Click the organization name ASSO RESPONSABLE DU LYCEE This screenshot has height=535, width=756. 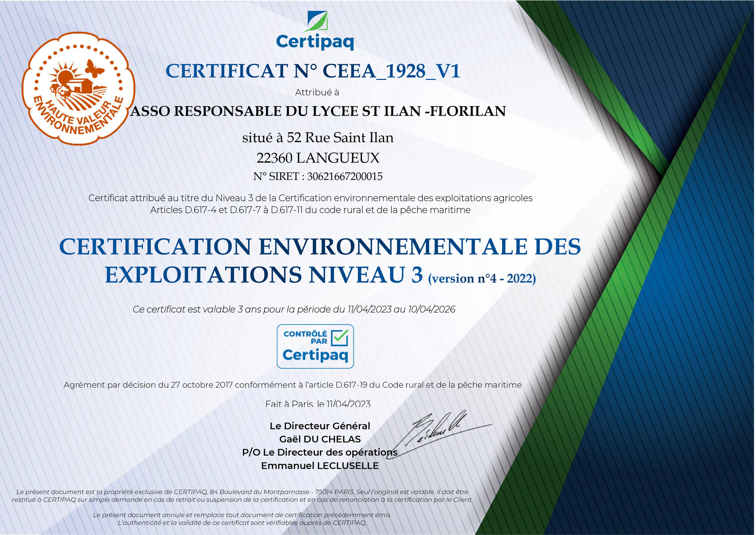click(x=318, y=111)
